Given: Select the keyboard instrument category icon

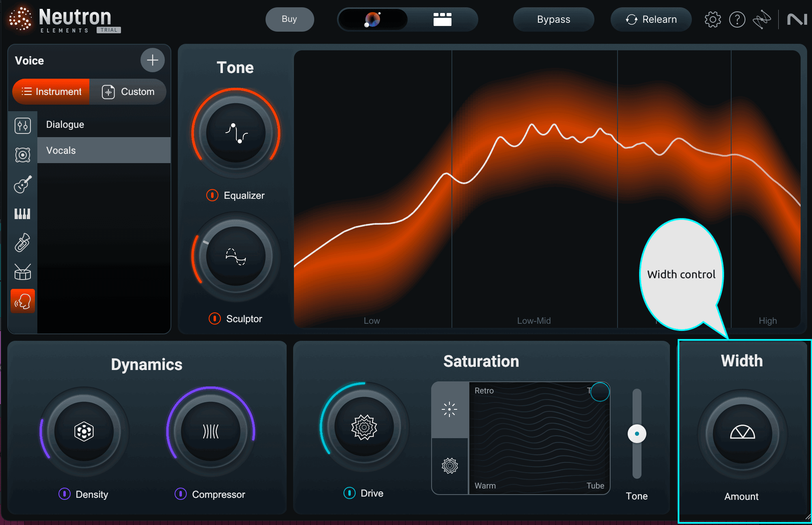Looking at the screenshot, I should pos(23,213).
